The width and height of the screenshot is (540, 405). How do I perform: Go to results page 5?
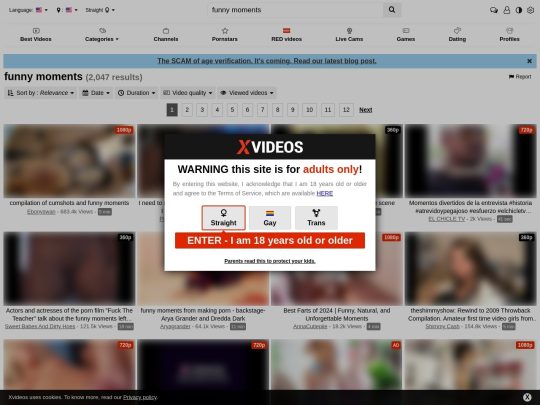click(232, 110)
